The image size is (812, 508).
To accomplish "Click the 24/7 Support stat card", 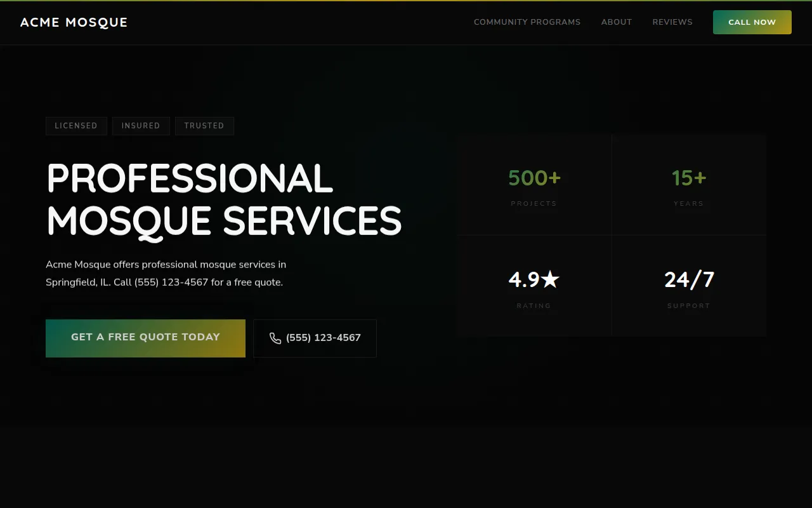I will (689, 287).
